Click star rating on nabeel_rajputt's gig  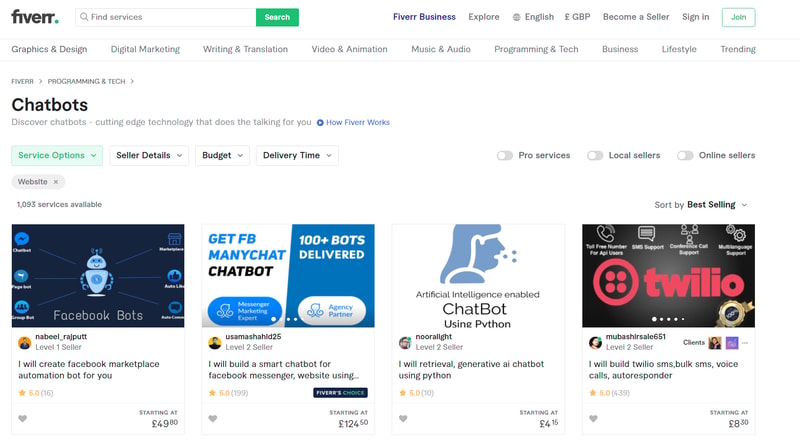(x=36, y=393)
